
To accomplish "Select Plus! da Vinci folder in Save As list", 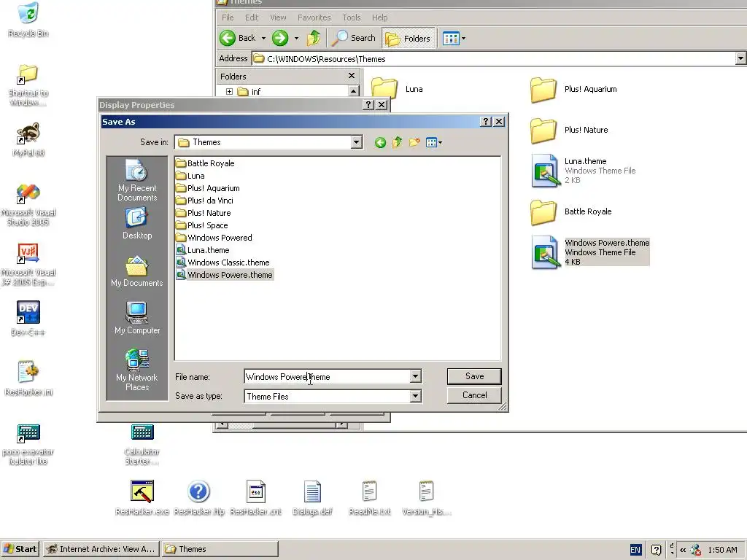I will pos(205,201).
